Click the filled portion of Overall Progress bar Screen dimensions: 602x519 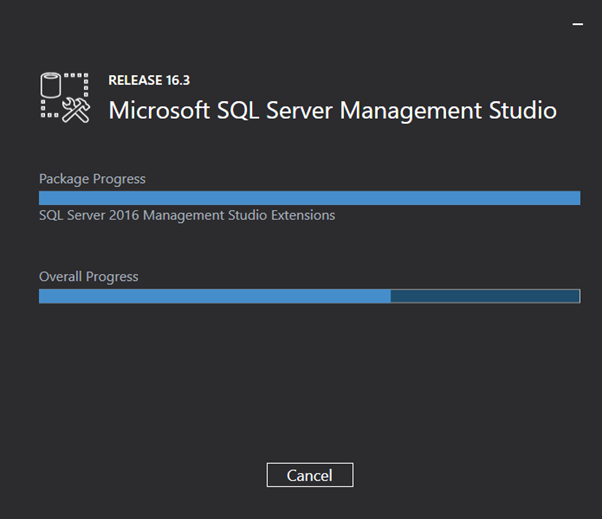[x=215, y=296]
